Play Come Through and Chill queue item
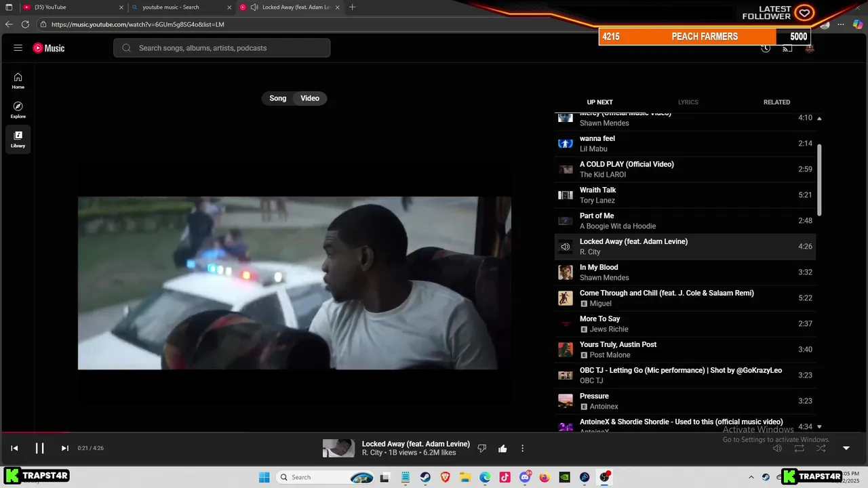 pyautogui.click(x=685, y=298)
